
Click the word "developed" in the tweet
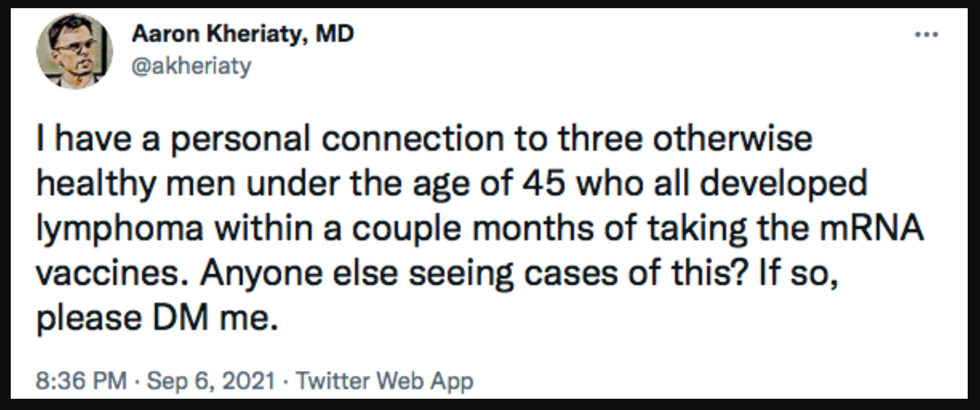(783, 183)
